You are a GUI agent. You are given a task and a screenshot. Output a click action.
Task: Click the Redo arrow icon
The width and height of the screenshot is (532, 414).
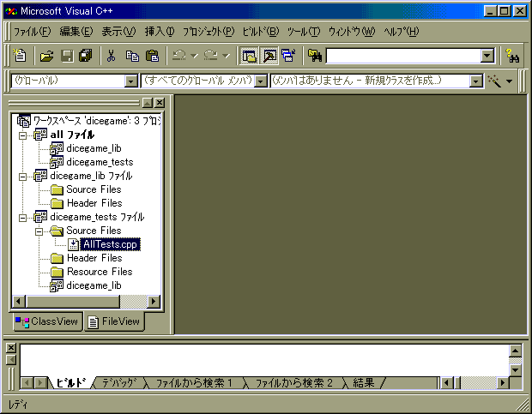(211, 56)
